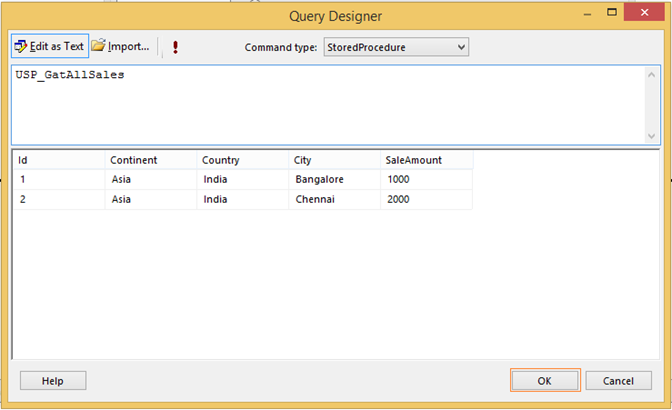Viewport: 672px width, 410px height.
Task: Select the India cell in the Chennai row
Action: (242, 200)
